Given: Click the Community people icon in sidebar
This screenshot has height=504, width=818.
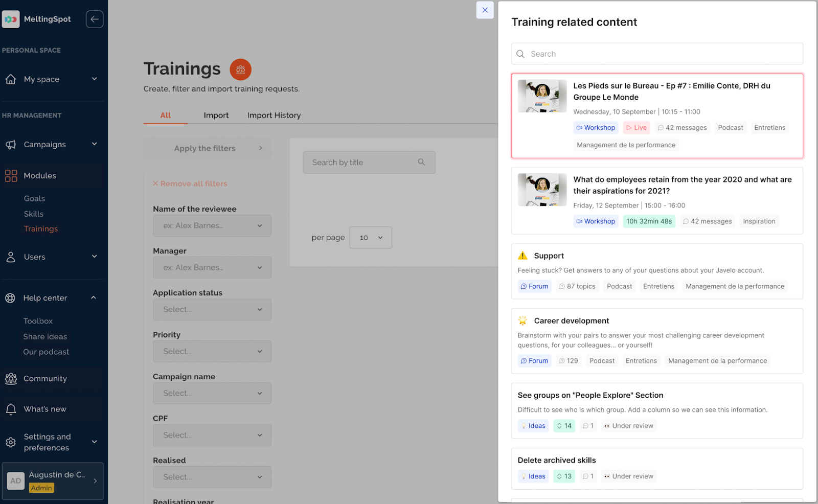Looking at the screenshot, I should pos(11,379).
